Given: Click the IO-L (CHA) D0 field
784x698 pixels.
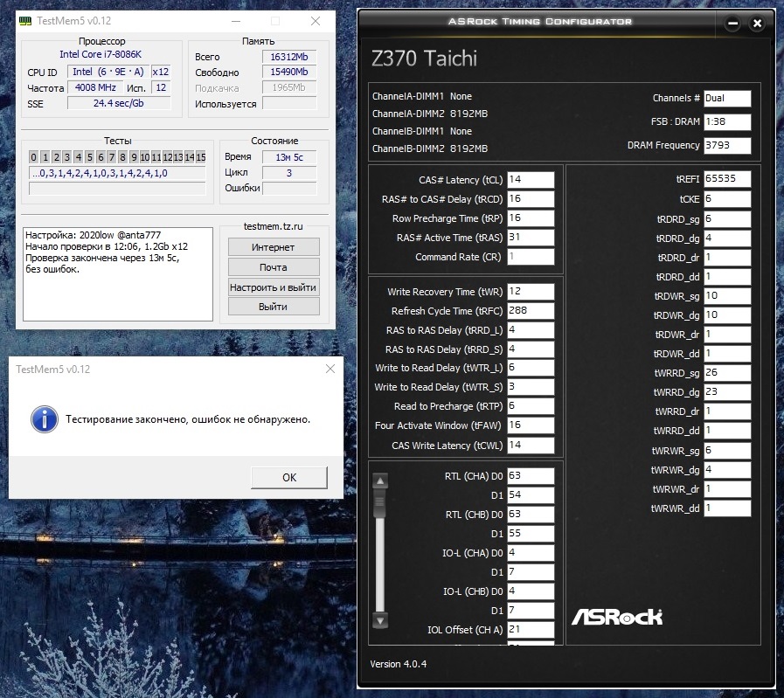Looking at the screenshot, I should (x=531, y=553).
